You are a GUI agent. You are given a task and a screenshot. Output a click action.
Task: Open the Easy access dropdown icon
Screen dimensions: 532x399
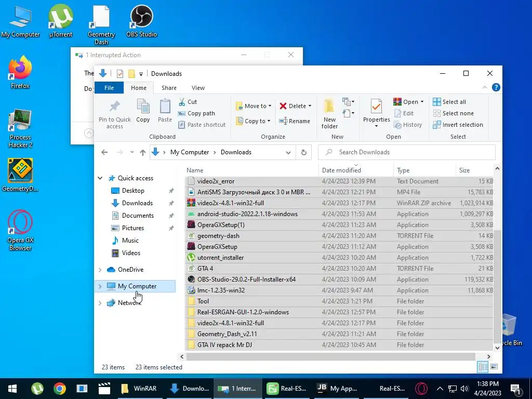349,113
